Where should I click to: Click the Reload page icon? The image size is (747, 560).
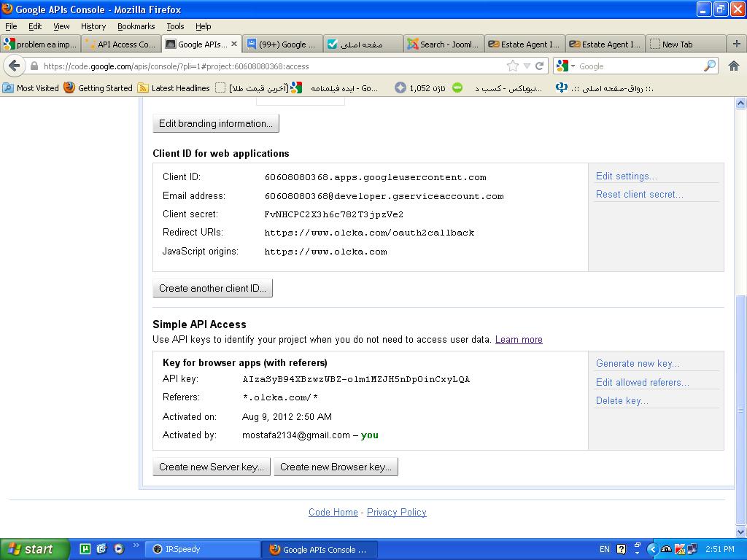tap(539, 66)
